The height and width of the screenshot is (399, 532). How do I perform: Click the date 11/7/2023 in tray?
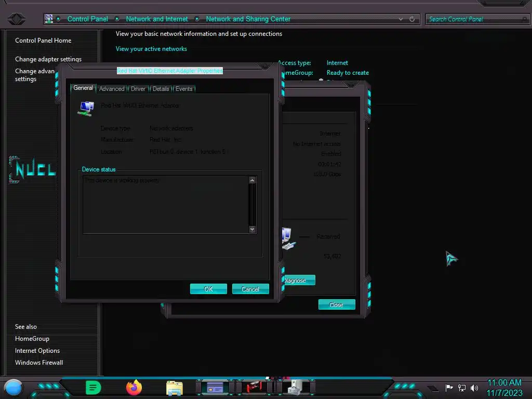pos(504,393)
